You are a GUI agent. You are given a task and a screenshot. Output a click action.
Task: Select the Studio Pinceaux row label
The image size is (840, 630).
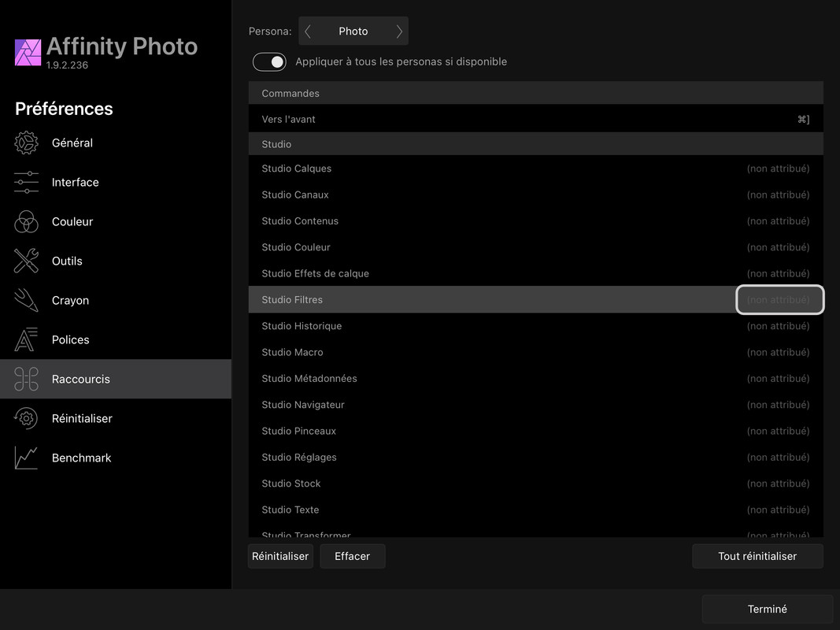[299, 432]
